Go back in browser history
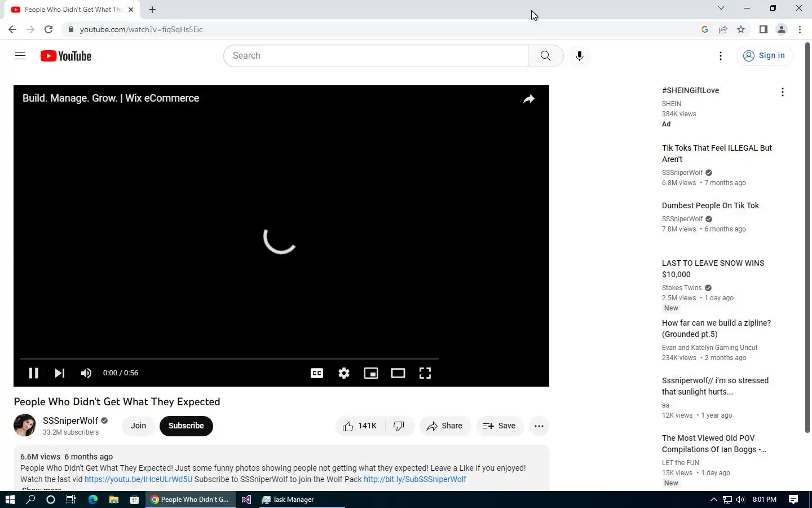This screenshot has width=812, height=508. 12,29
